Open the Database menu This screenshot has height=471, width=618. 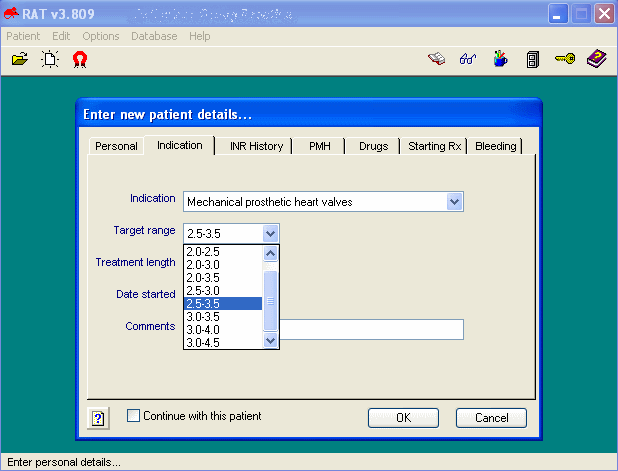pyautogui.click(x=154, y=36)
